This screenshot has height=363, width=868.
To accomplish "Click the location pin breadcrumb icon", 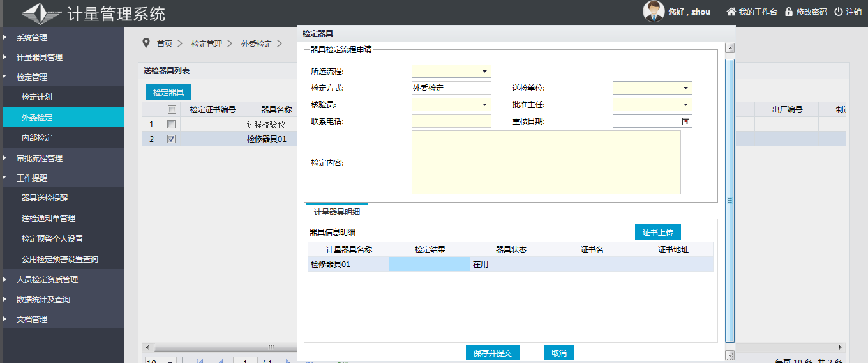I will pos(146,43).
